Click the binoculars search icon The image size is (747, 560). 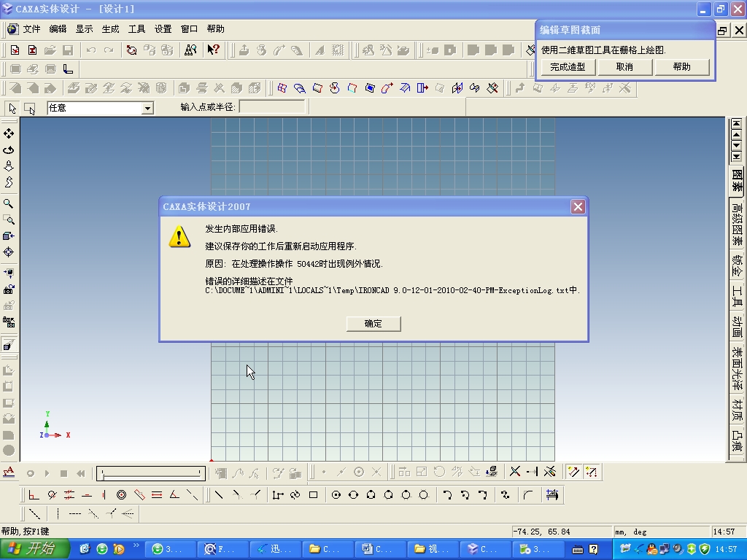click(x=190, y=50)
